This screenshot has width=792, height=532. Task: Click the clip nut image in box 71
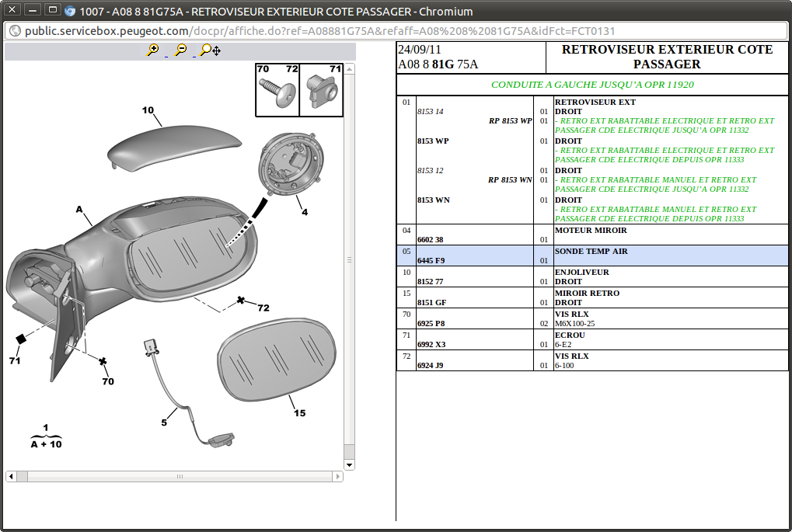coord(323,92)
